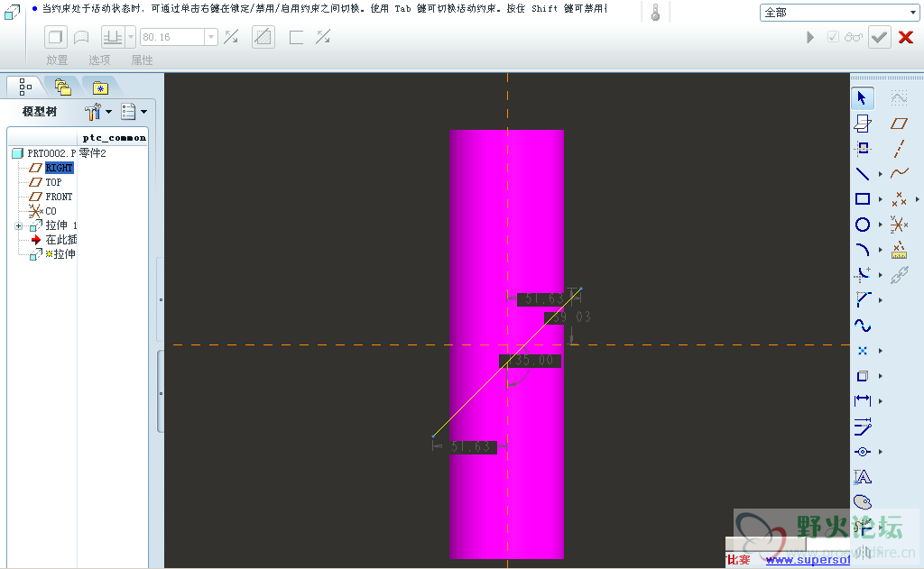Screen dimensions: 924x569
Task: Resume the feature with the play button
Action: tap(810, 37)
